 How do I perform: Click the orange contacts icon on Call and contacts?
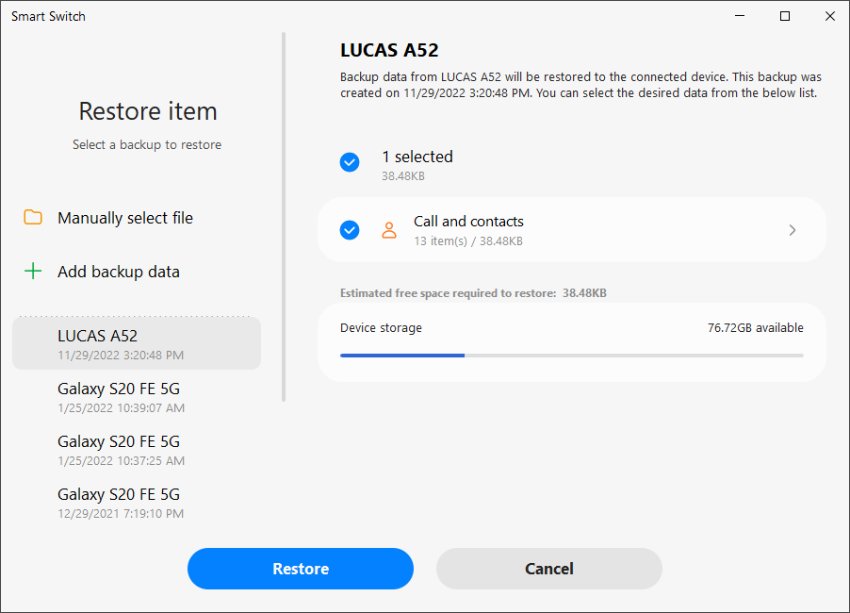[x=389, y=229]
